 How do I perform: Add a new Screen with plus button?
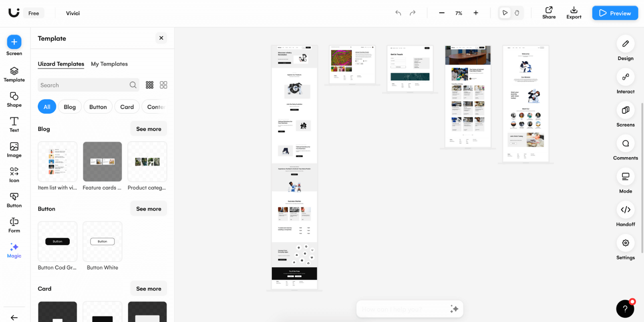[x=14, y=42]
